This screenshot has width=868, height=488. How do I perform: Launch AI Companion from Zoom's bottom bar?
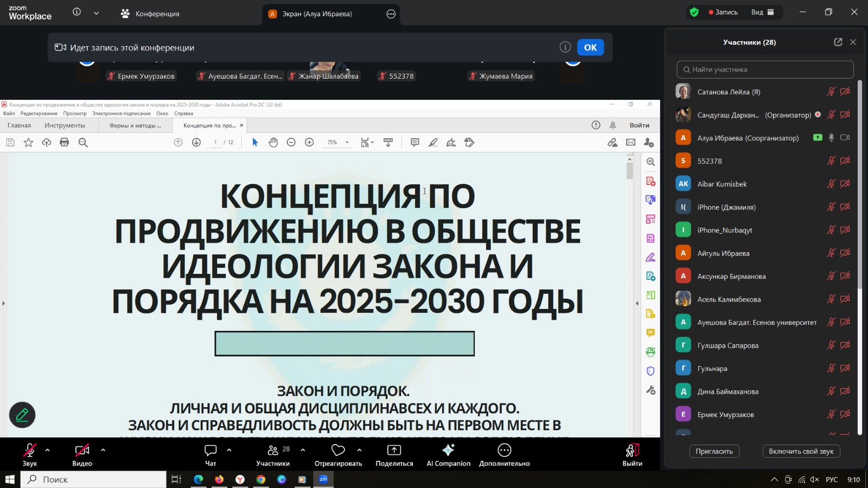[448, 454]
